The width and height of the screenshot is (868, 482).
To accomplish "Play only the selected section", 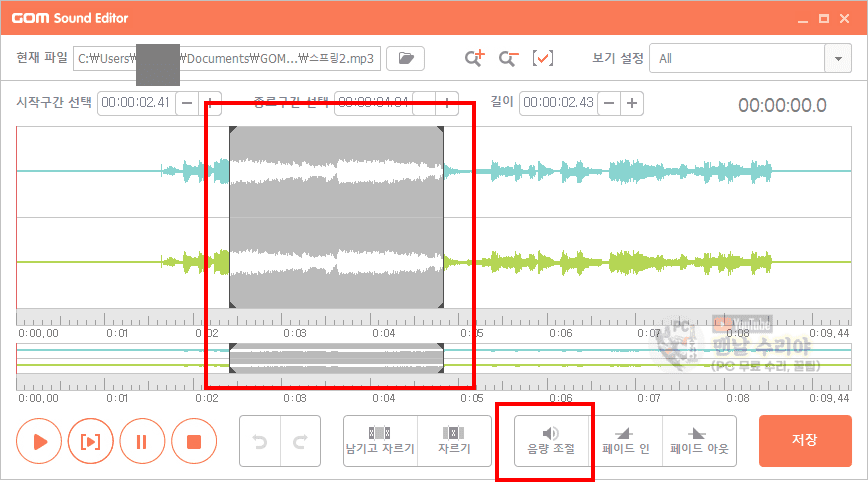I will [x=92, y=441].
